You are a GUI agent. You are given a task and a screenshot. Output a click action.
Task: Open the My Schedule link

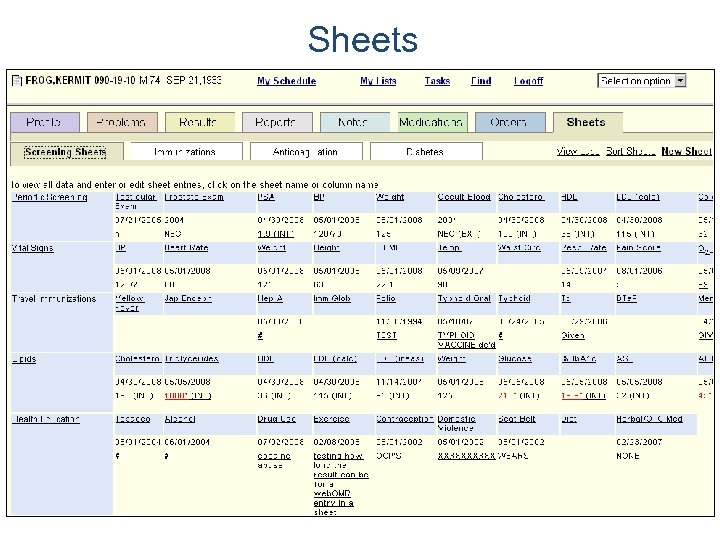[287, 81]
